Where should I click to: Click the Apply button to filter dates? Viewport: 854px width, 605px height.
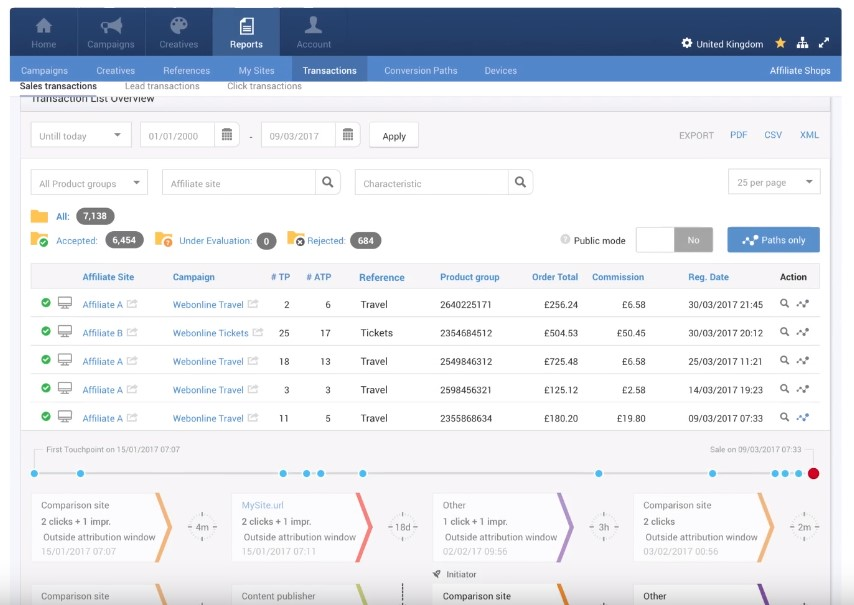coord(394,135)
